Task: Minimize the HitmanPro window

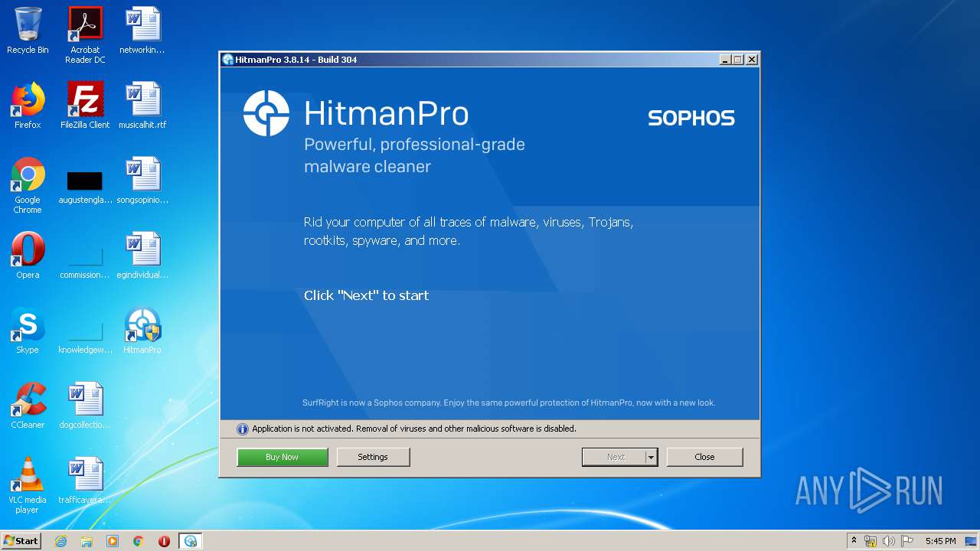Action: pyautogui.click(x=725, y=60)
